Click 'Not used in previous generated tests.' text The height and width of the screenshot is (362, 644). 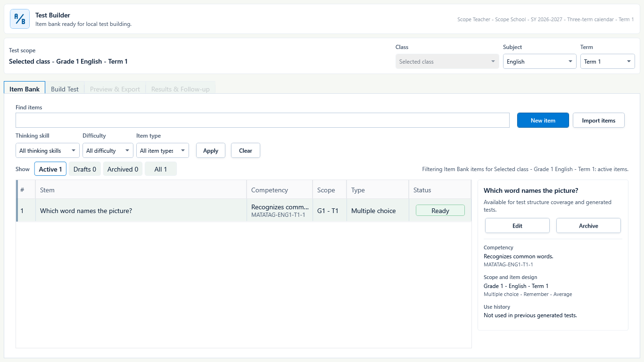530,315
